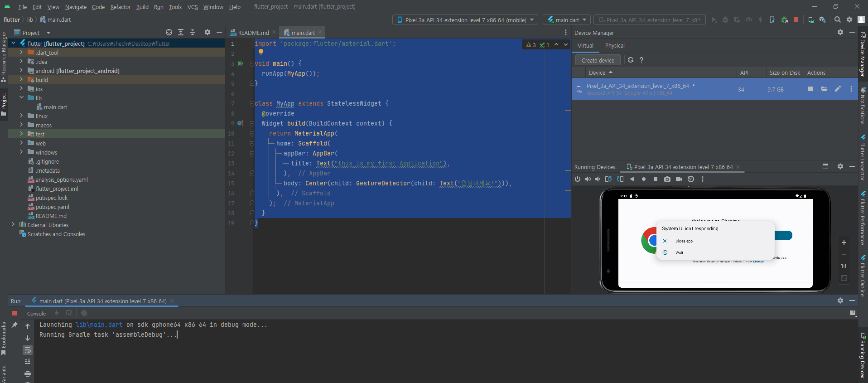Toggle Notifications side tab
The width and height of the screenshot is (868, 383).
click(x=863, y=106)
